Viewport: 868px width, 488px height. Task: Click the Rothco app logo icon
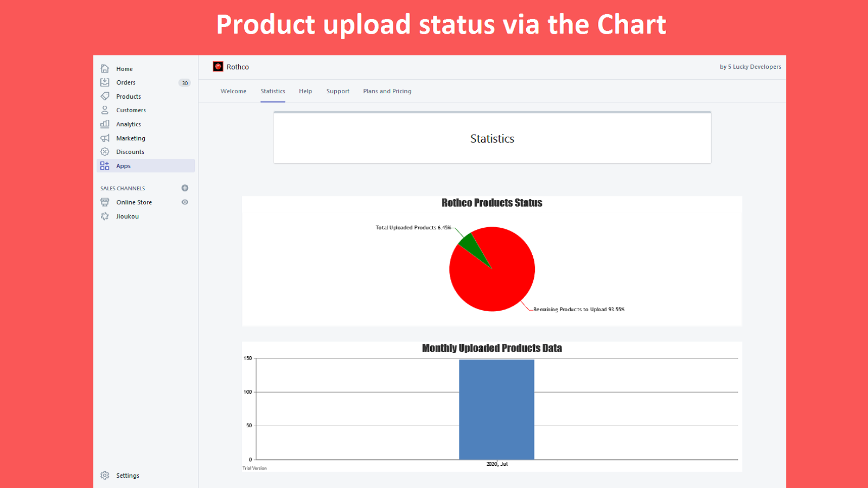point(218,67)
